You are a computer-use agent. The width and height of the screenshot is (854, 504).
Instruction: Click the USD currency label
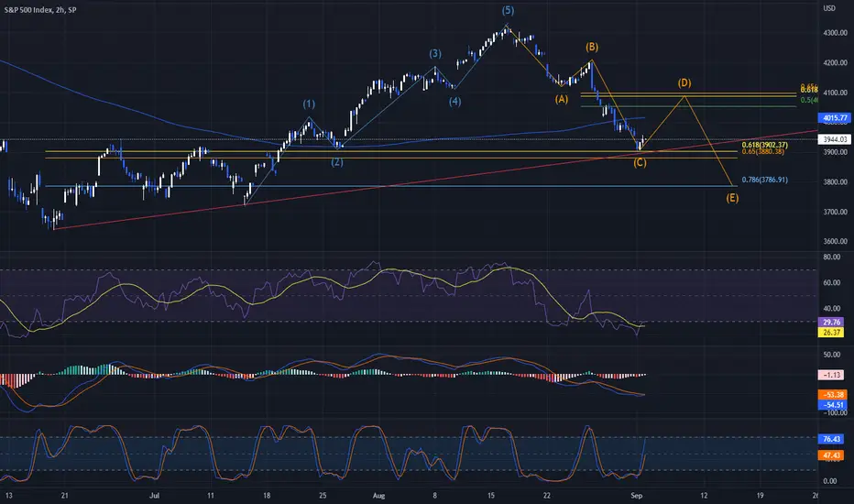[x=829, y=8]
